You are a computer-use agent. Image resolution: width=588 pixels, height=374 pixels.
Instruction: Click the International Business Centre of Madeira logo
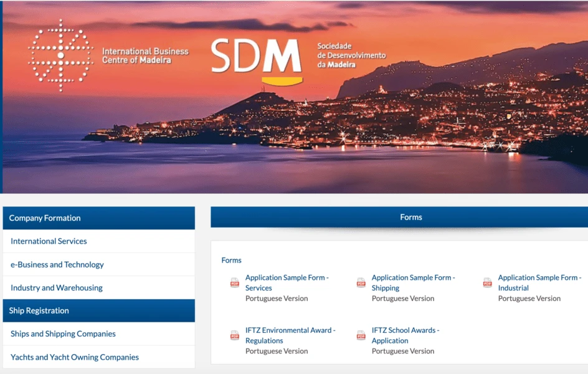pyautogui.click(x=108, y=55)
